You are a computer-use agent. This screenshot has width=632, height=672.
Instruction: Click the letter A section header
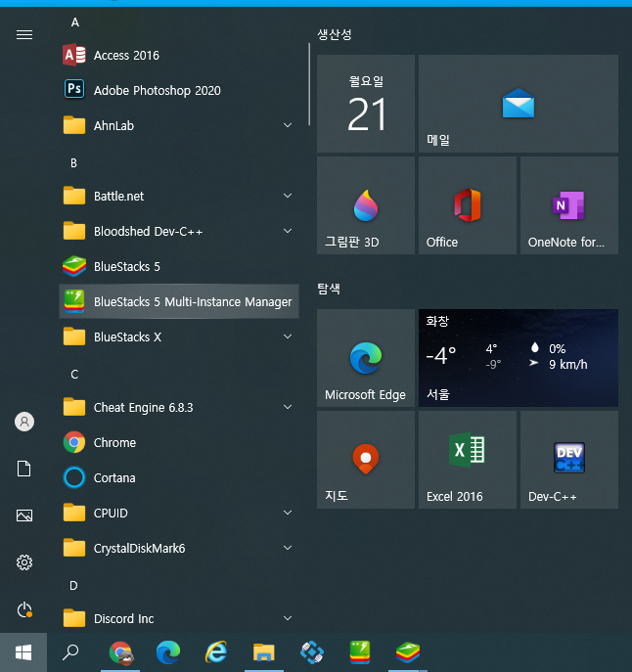[75, 22]
